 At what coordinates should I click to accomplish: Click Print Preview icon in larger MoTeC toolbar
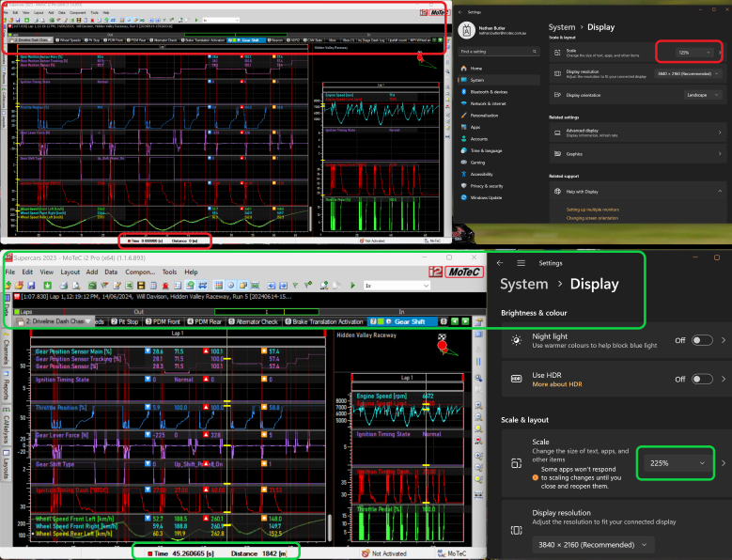76,285
